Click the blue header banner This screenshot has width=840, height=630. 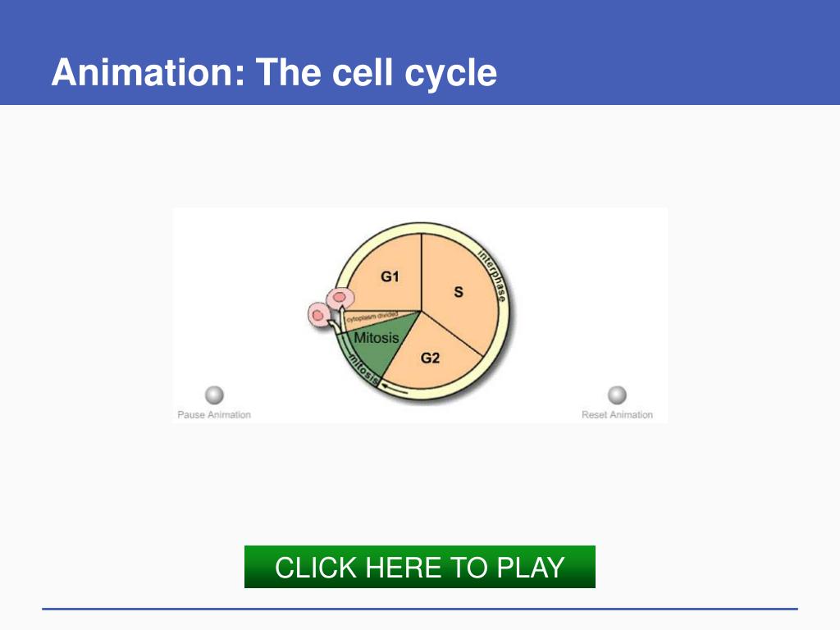420,52
